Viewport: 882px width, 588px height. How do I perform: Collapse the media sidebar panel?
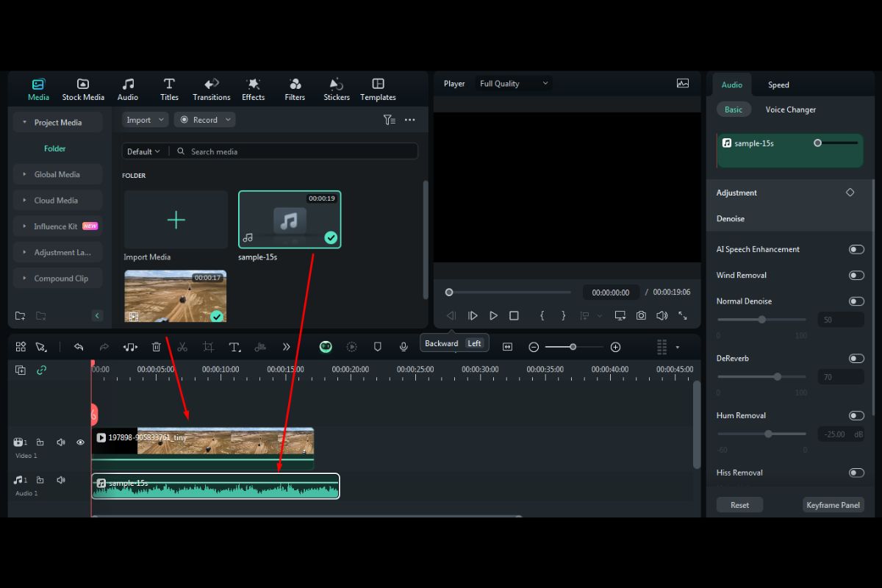(x=97, y=316)
